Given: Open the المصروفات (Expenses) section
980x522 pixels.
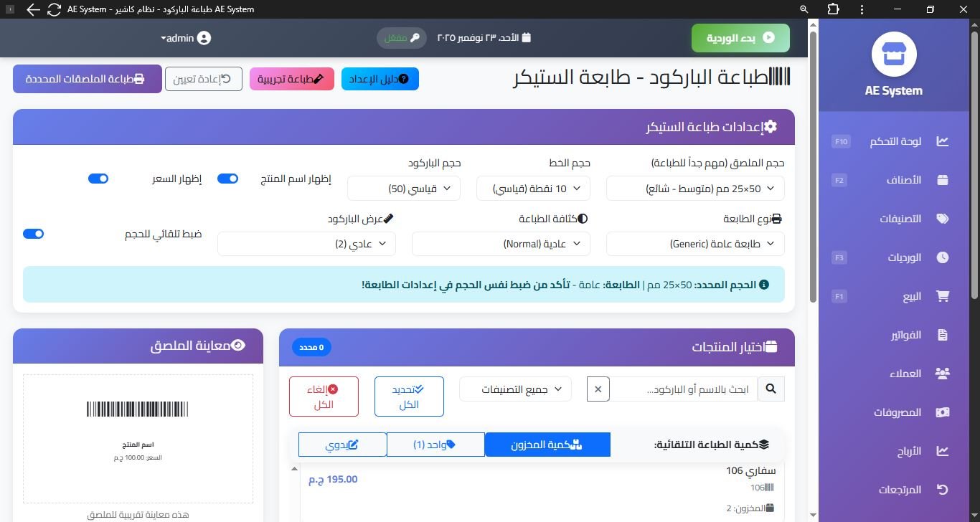Looking at the screenshot, I should click(x=943, y=412).
